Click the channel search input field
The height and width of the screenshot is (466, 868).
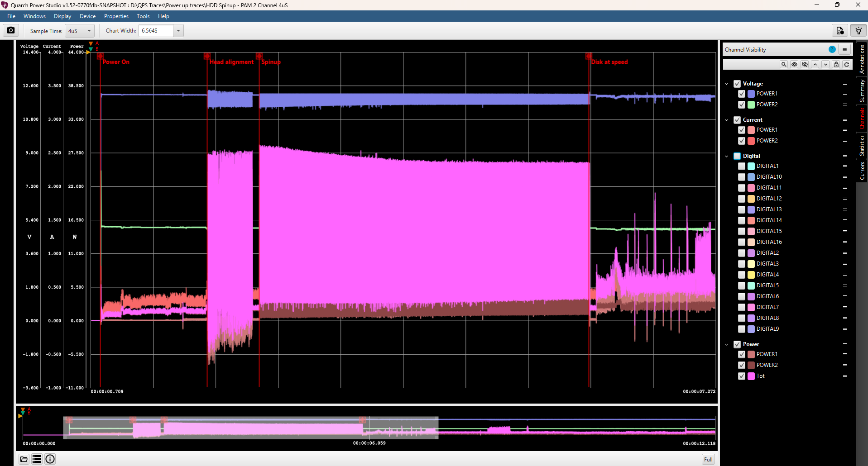tap(751, 64)
